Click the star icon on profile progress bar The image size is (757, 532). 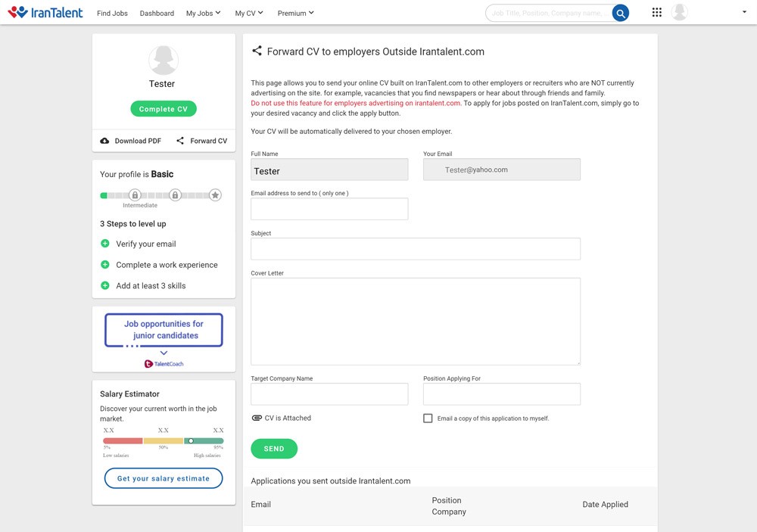[215, 195]
